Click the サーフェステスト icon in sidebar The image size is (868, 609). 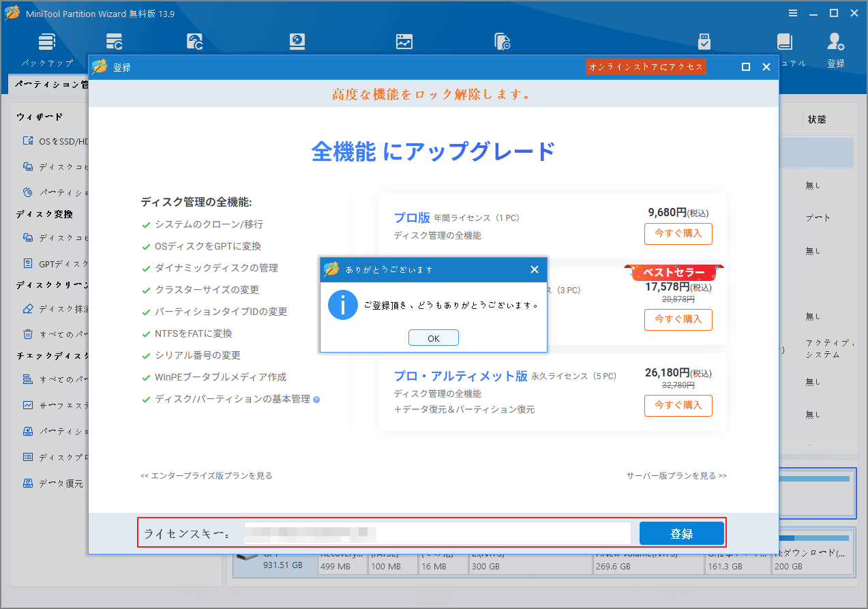click(x=28, y=405)
